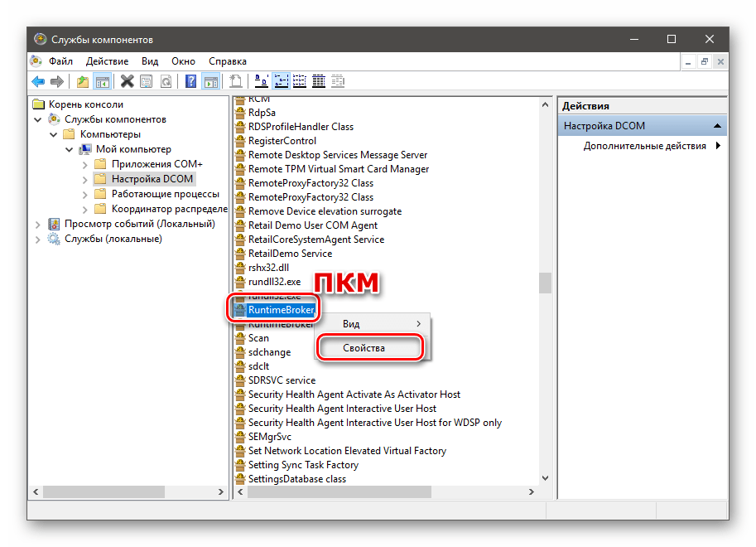
Task: Expand the Приложения COM+ folder node
Action: click(85, 164)
